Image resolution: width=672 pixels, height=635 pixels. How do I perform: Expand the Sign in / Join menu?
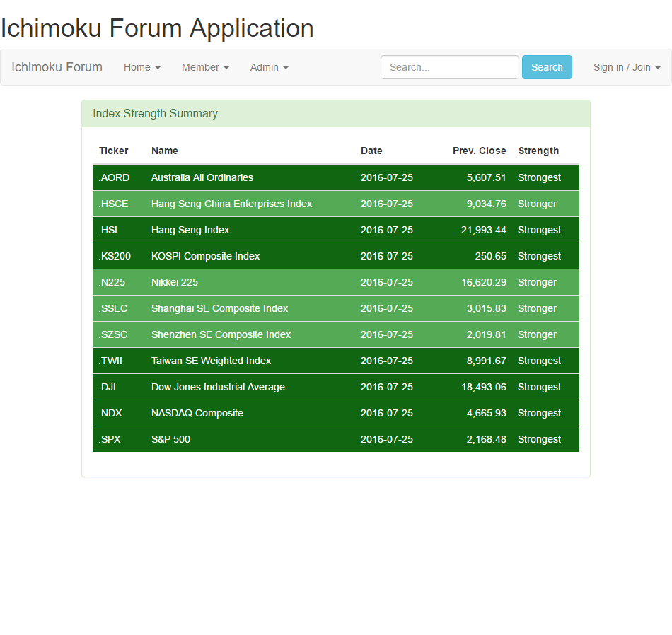627,67
